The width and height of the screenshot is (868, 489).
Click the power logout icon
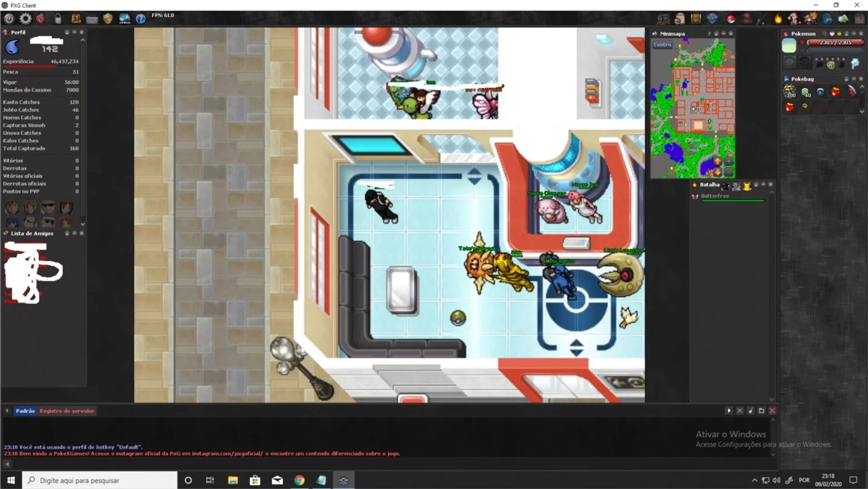pyautogui.click(x=9, y=18)
